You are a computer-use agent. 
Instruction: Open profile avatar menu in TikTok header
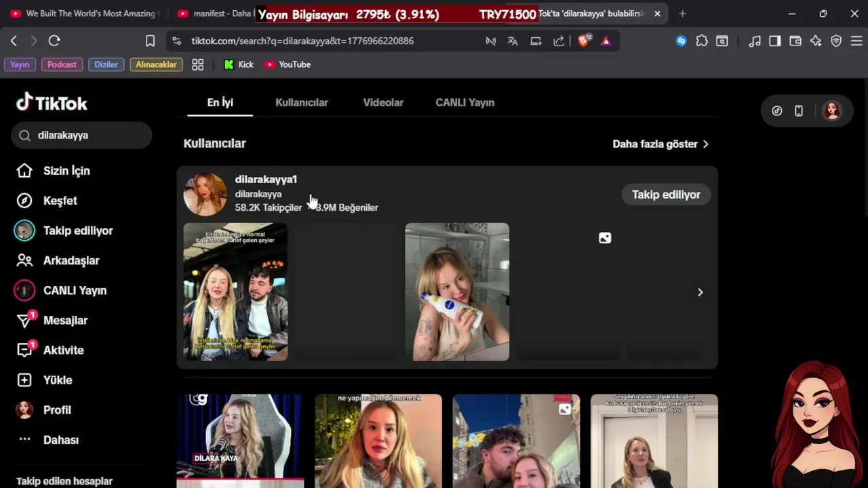[x=832, y=110]
